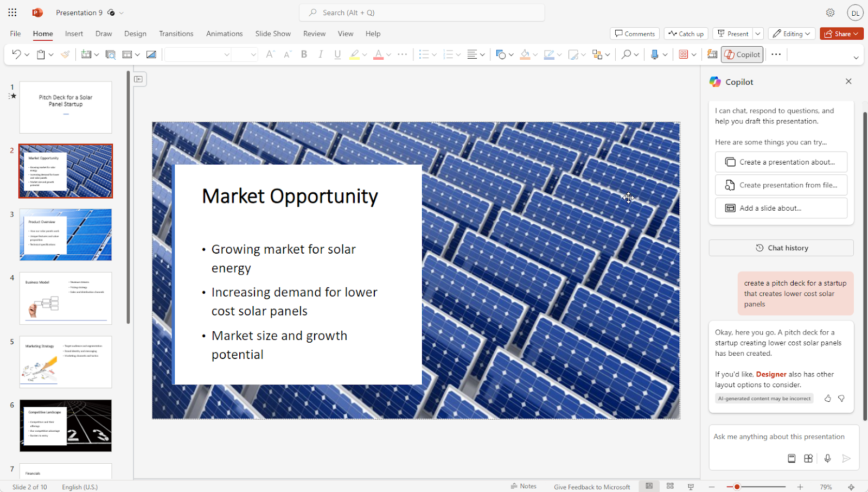The height and width of the screenshot is (492, 868).
Task: Click the undo arrow icon
Action: coord(16,54)
